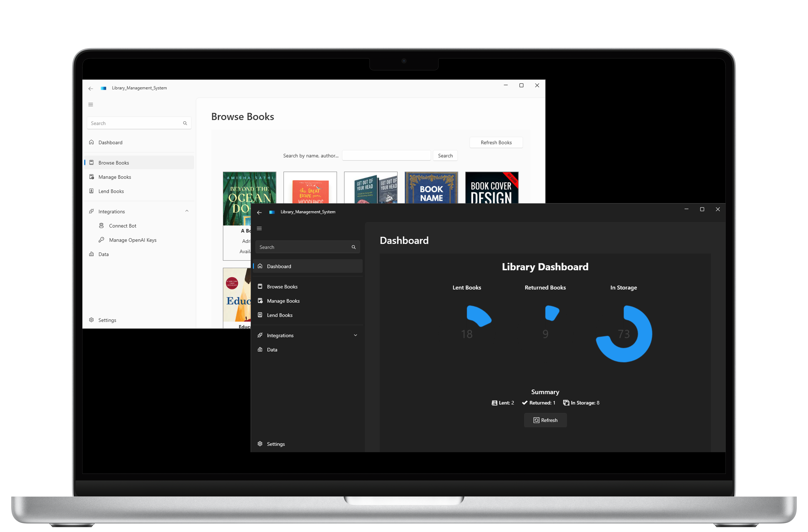This screenshot has height=532, width=808.
Task: Open Manage Books in light sidebar
Action: click(x=114, y=177)
